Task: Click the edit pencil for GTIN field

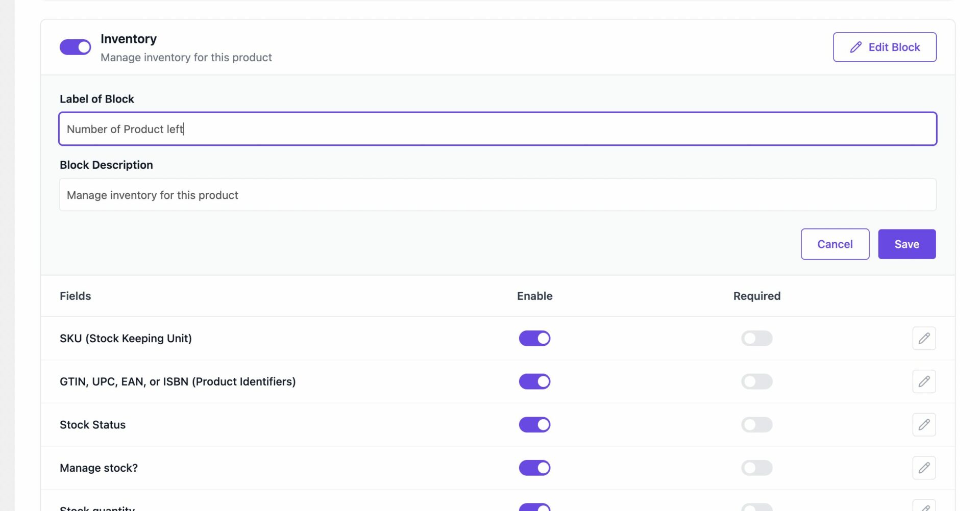Action: (924, 381)
